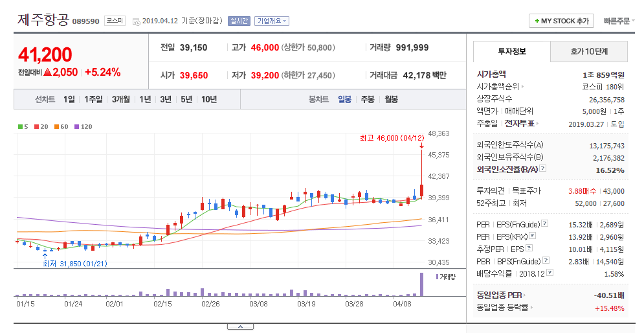Click the 거래량 value 991,999

412,48
